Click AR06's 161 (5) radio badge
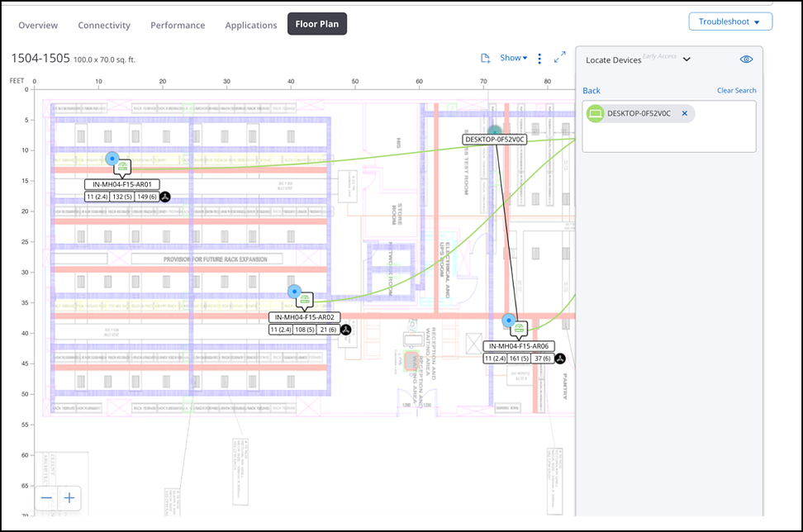The image size is (803, 532). pos(519,359)
